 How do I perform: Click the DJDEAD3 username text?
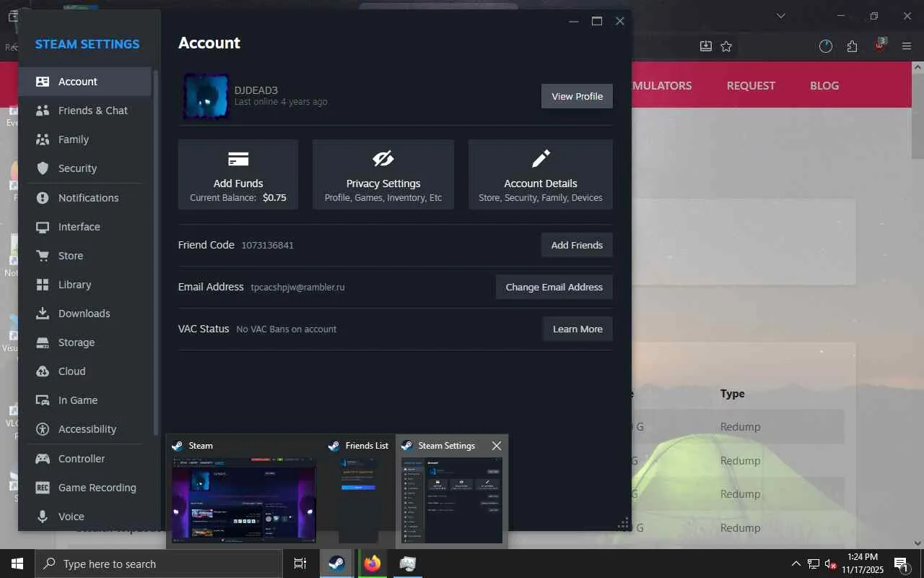[x=256, y=90]
